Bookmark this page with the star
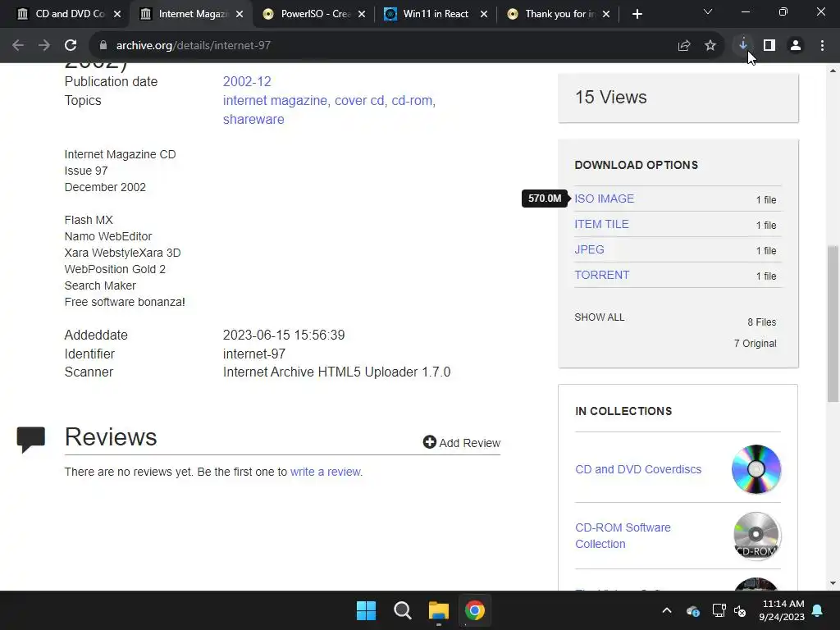The width and height of the screenshot is (840, 630). pyautogui.click(x=710, y=46)
